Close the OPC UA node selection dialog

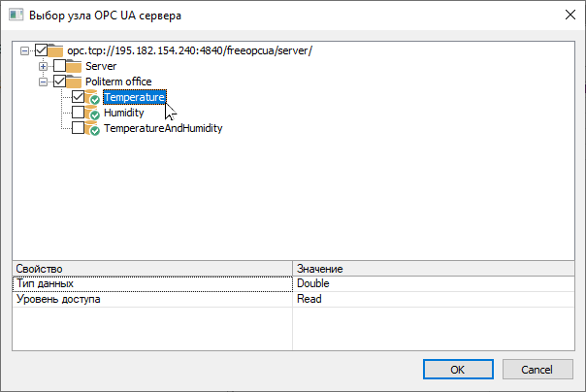click(567, 16)
